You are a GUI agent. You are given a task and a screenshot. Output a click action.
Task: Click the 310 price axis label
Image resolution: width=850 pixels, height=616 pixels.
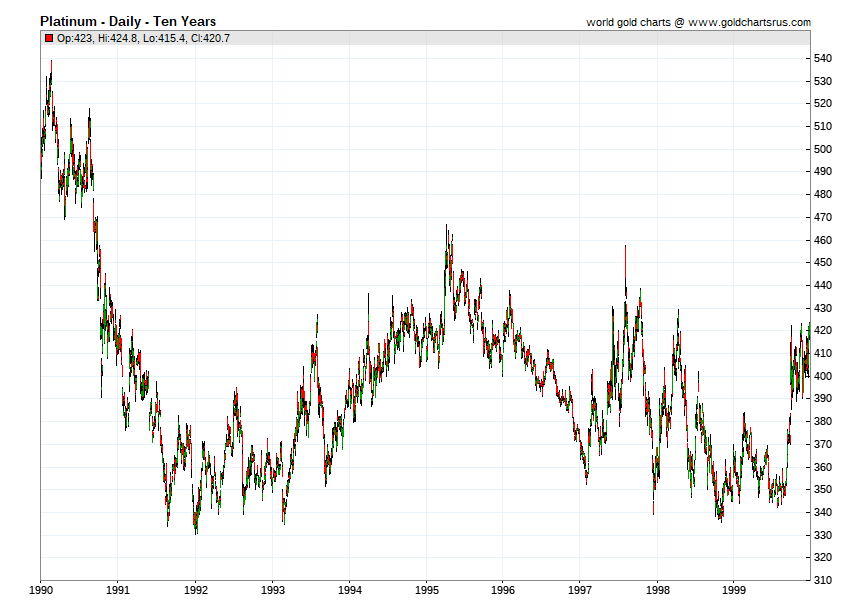823,580
